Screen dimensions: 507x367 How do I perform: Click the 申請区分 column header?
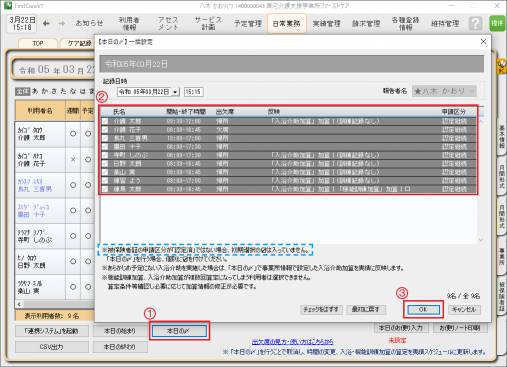click(454, 112)
